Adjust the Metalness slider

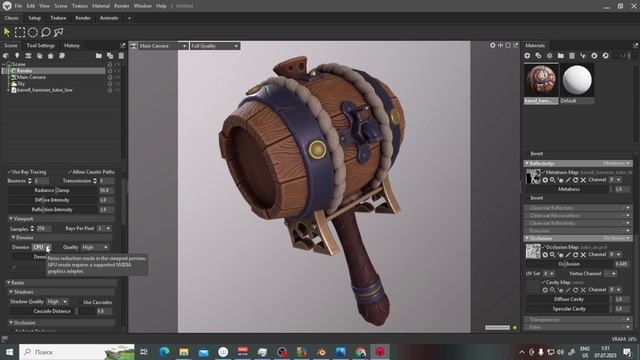click(569, 189)
